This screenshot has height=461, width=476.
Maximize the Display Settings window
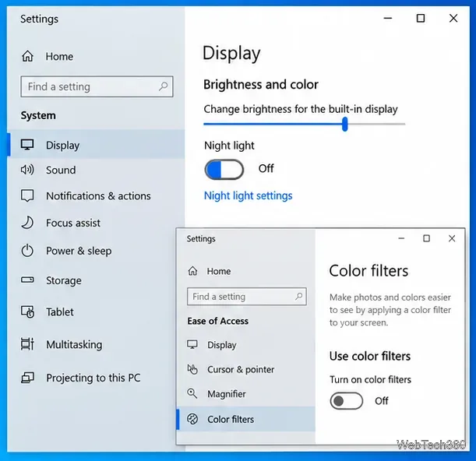point(421,18)
